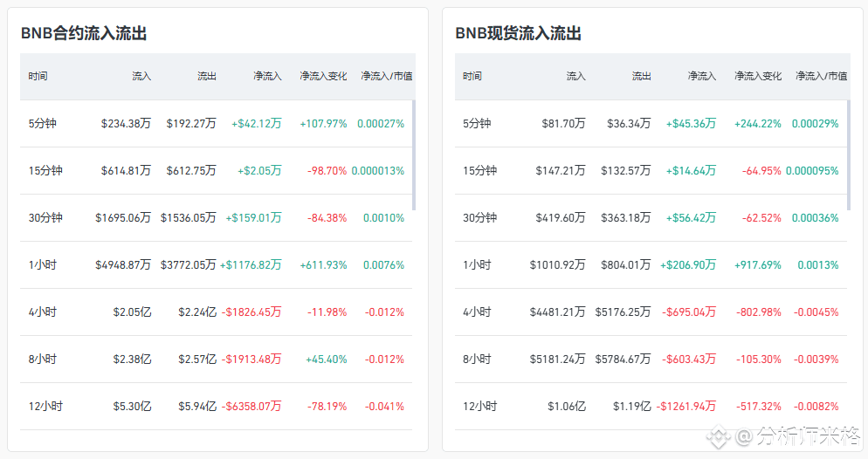Screen dimensions: 868x459
Task: Click the spot table vertical scrollbar
Action: (x=849, y=155)
